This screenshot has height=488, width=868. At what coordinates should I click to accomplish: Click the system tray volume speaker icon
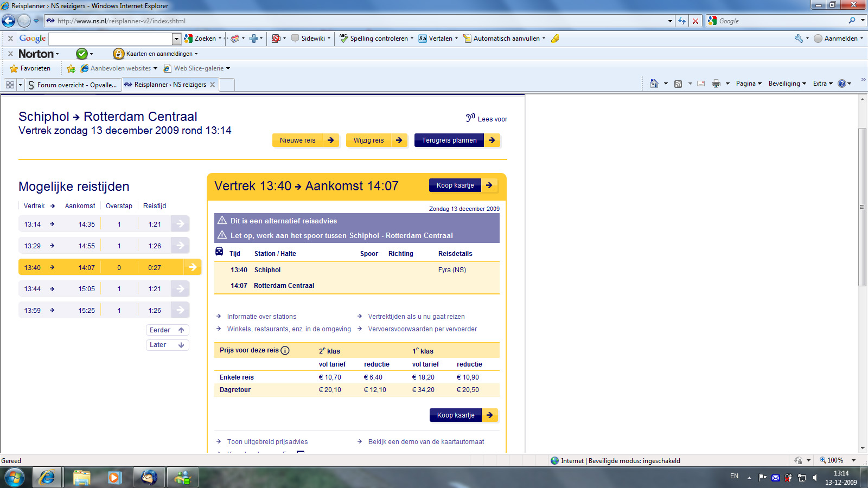pos(815,478)
